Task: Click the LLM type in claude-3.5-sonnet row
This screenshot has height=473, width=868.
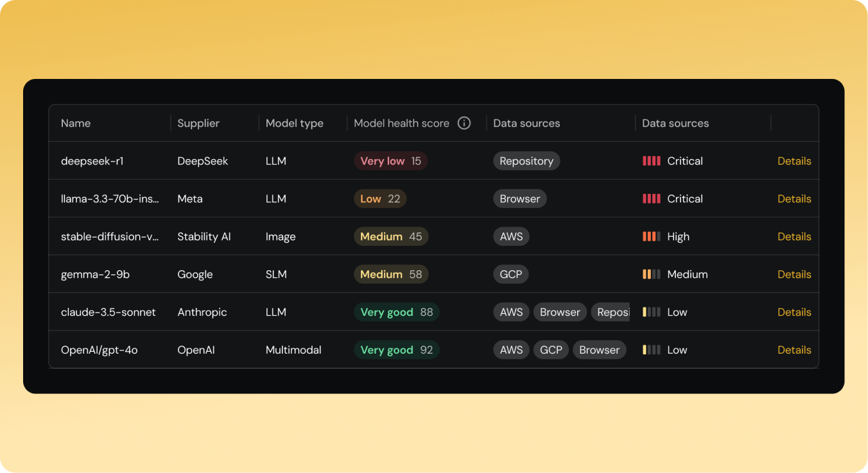Action: click(x=276, y=313)
